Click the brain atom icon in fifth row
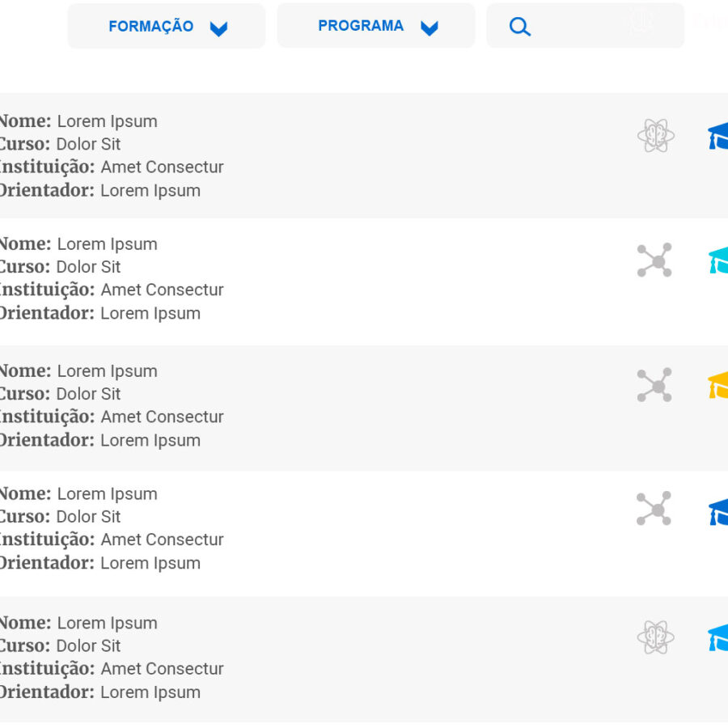This screenshot has height=728, width=728. 655,637
